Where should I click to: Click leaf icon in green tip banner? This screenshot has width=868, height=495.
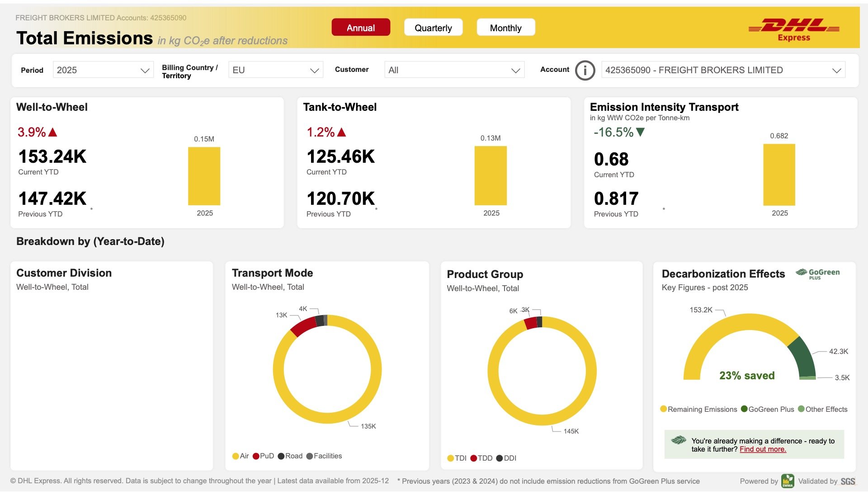(679, 440)
